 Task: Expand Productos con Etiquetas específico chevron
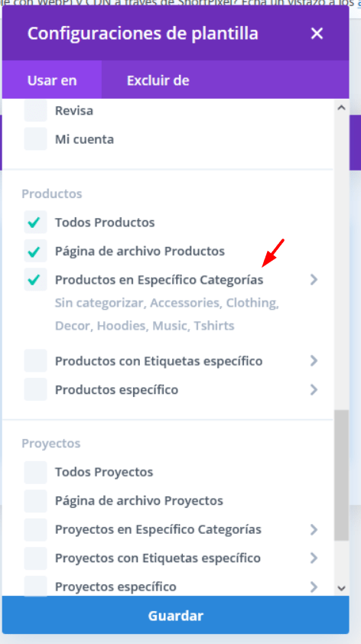click(x=314, y=360)
